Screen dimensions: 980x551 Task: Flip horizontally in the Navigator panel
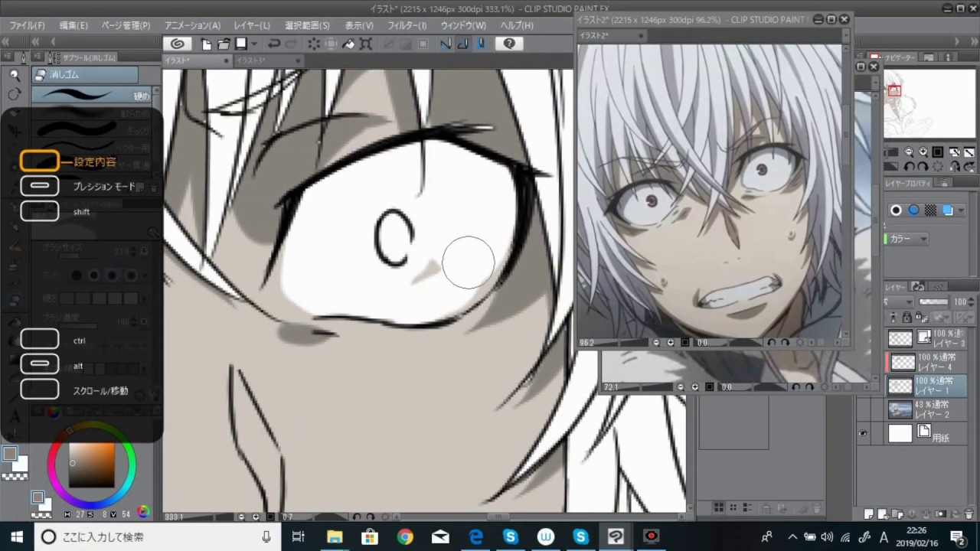pyautogui.click(x=955, y=166)
